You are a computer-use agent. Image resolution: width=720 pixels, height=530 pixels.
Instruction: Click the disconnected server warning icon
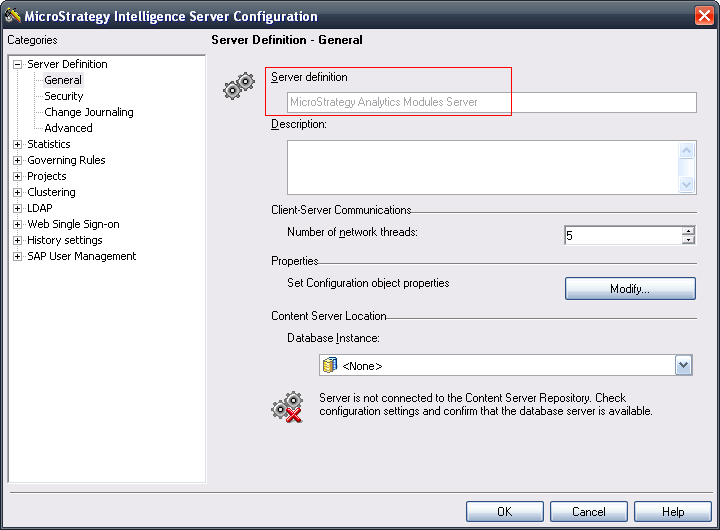point(287,406)
